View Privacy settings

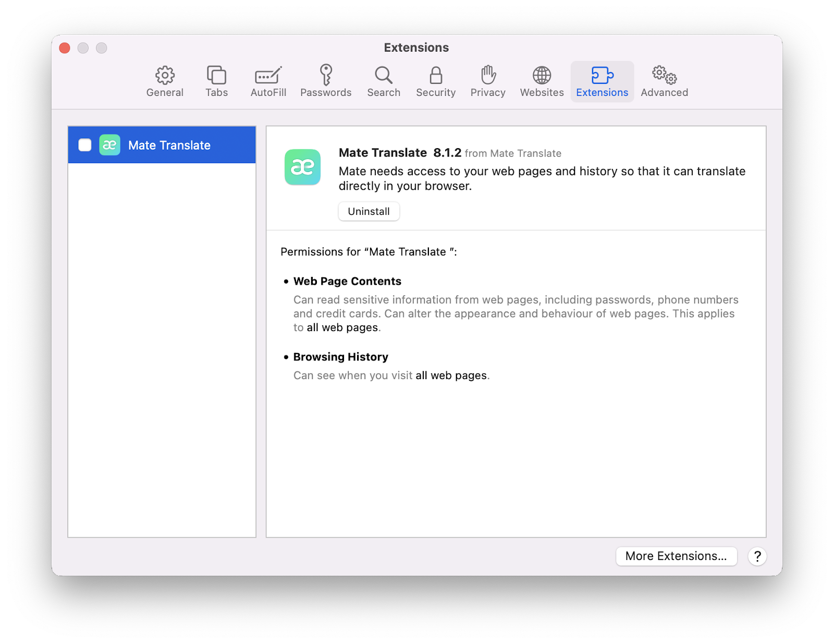click(487, 81)
